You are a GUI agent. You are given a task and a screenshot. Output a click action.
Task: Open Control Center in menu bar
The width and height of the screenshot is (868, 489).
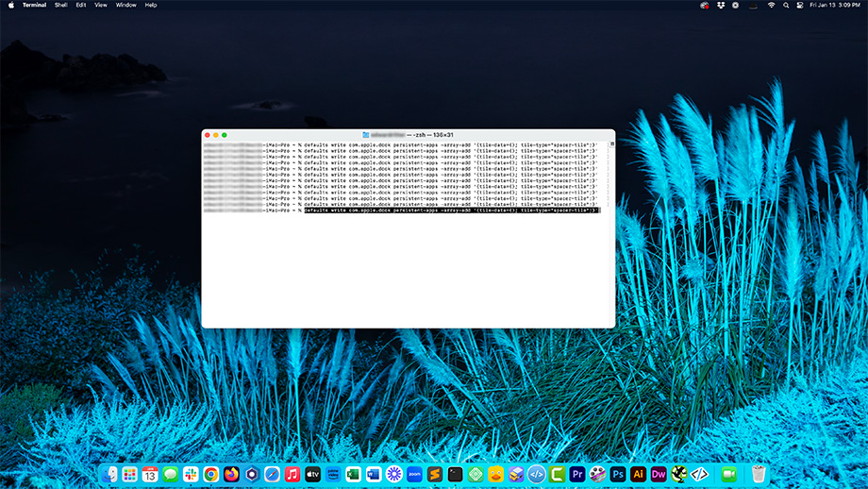(800, 5)
